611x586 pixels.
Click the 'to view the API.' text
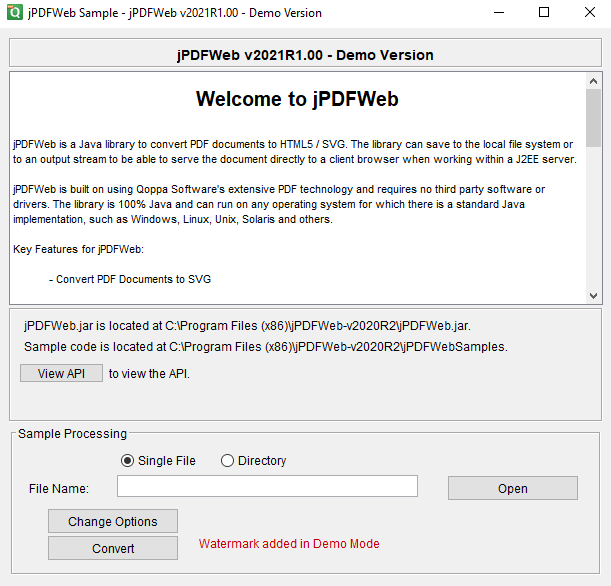(x=149, y=374)
